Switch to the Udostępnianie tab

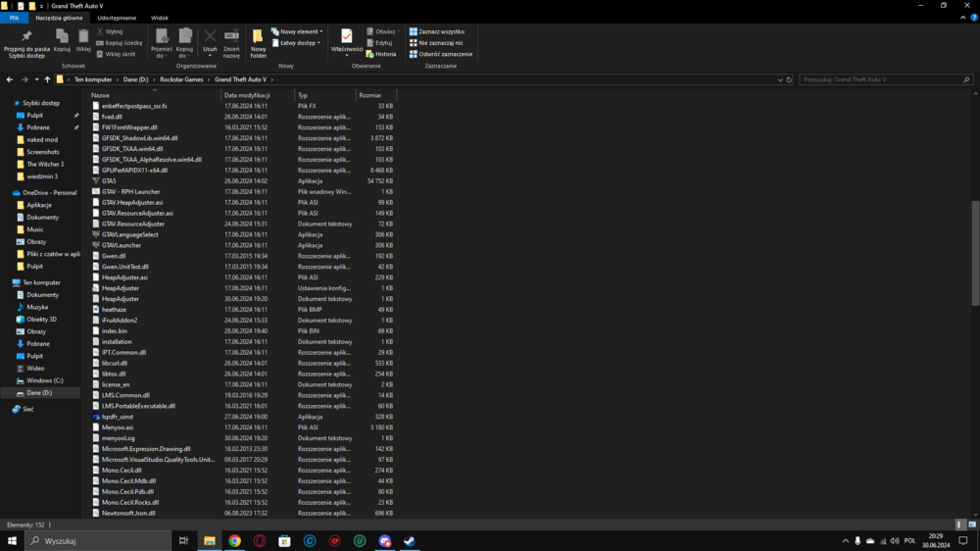coord(117,18)
